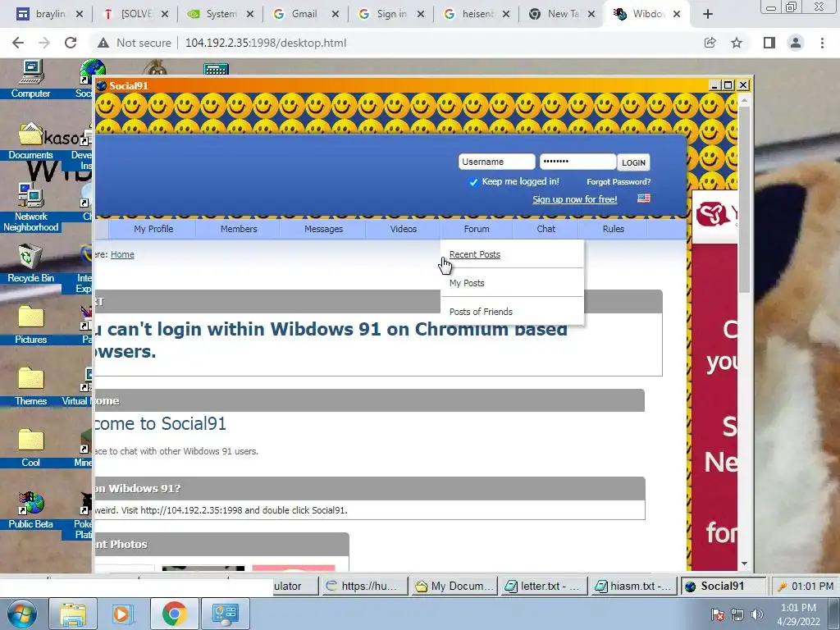Image resolution: width=840 pixels, height=630 pixels.
Task: Open the Pictures folder icon
Action: [30, 325]
